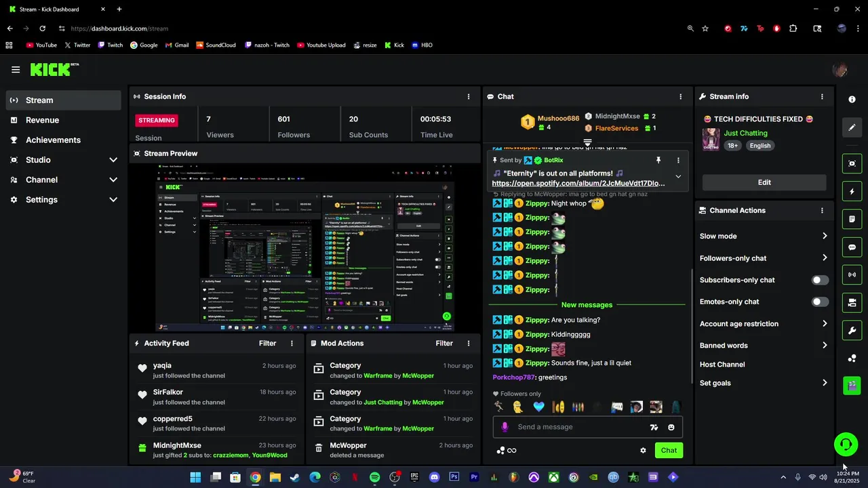Click the purple microphone icon in chat input
The width and height of the screenshot is (868, 488).
coord(505,427)
